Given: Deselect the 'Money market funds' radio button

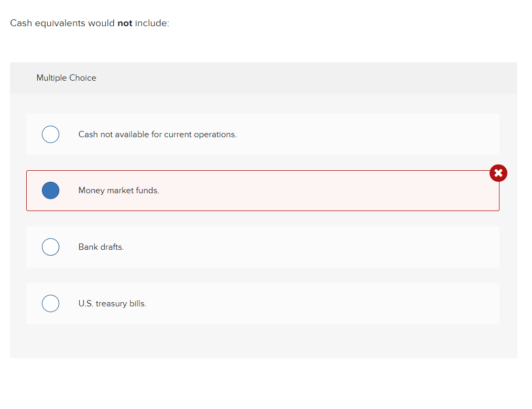Looking at the screenshot, I should pos(50,190).
